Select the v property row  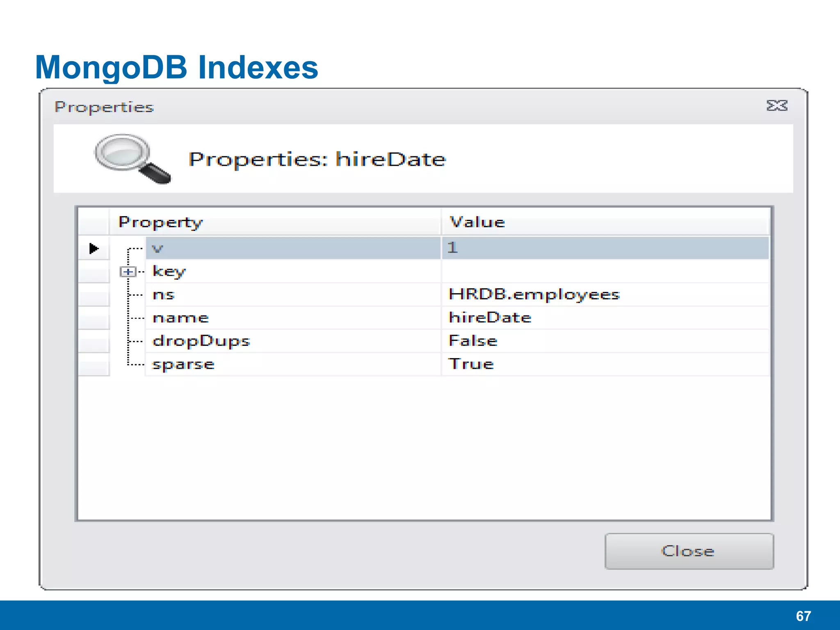[x=158, y=248]
